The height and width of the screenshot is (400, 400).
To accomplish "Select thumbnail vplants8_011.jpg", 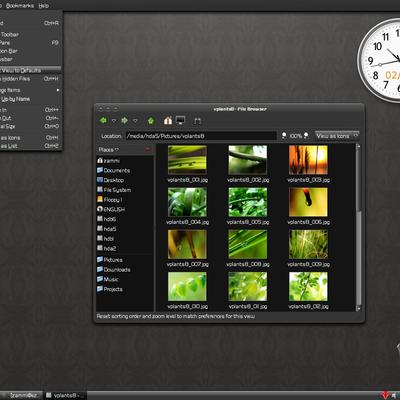I will 248,287.
